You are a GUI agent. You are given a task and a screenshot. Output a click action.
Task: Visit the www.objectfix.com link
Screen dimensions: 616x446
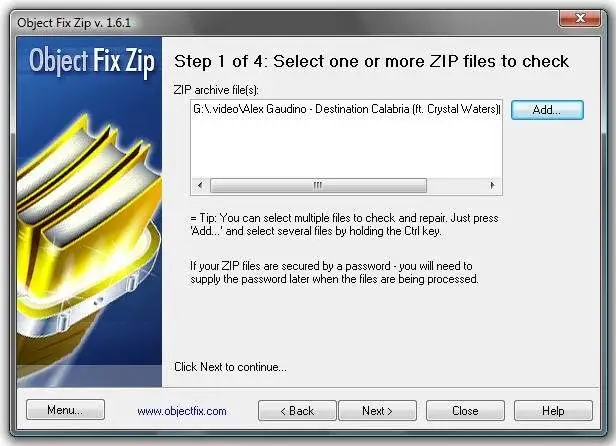pyautogui.click(x=182, y=411)
